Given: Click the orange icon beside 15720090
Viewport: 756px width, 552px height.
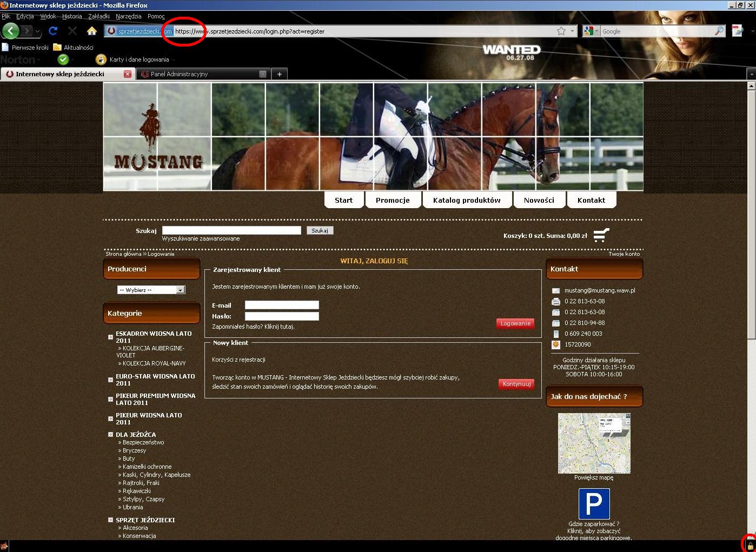Looking at the screenshot, I should click(556, 344).
